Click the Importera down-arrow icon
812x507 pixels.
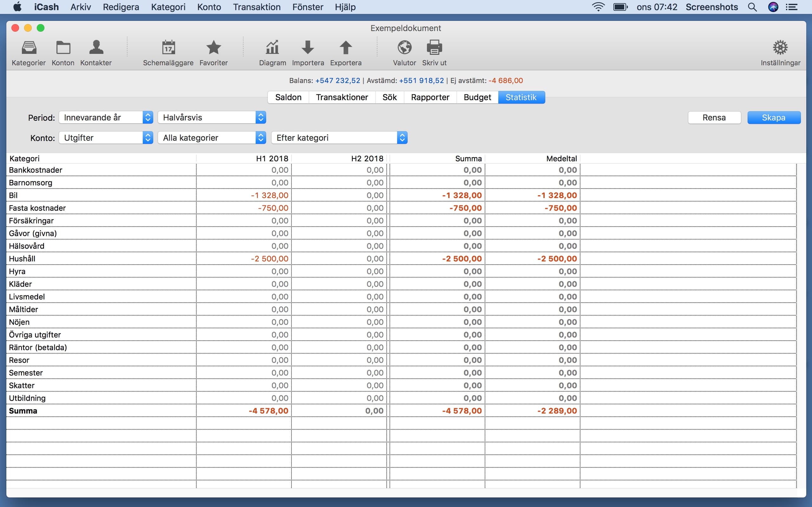(308, 48)
